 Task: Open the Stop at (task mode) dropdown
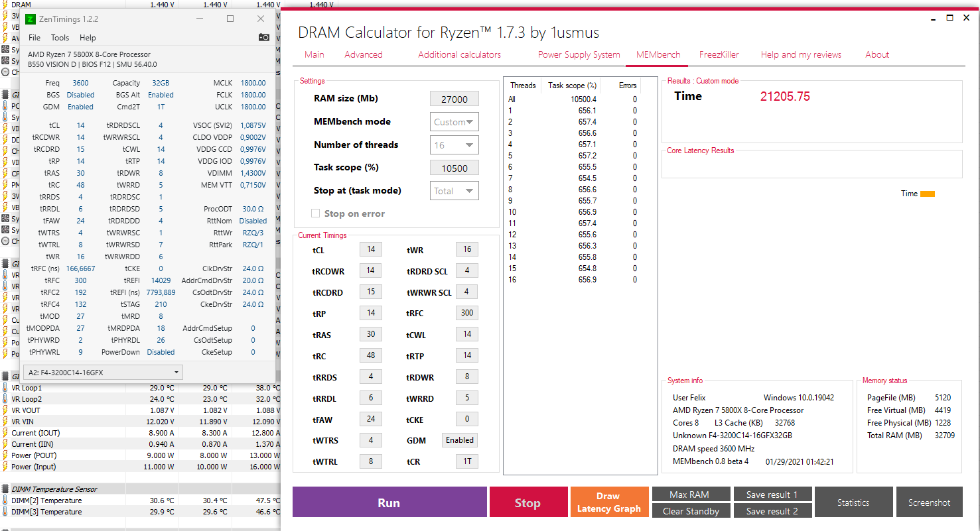point(455,191)
